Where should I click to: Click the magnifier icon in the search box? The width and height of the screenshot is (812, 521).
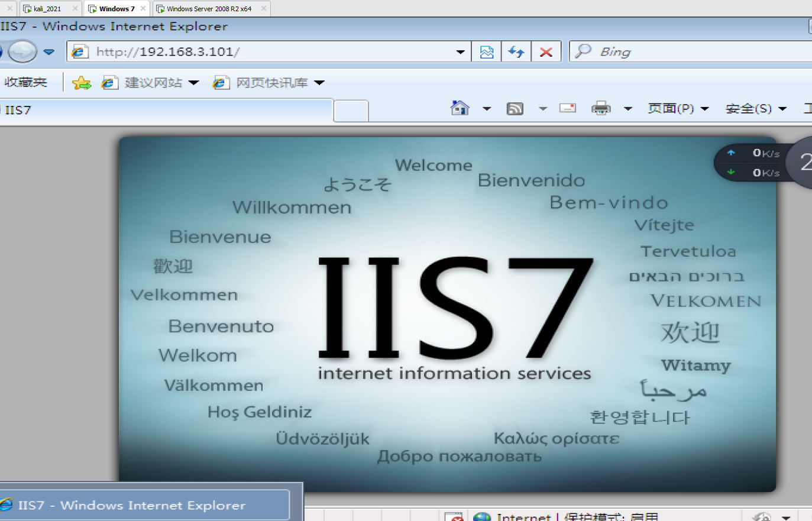point(583,51)
